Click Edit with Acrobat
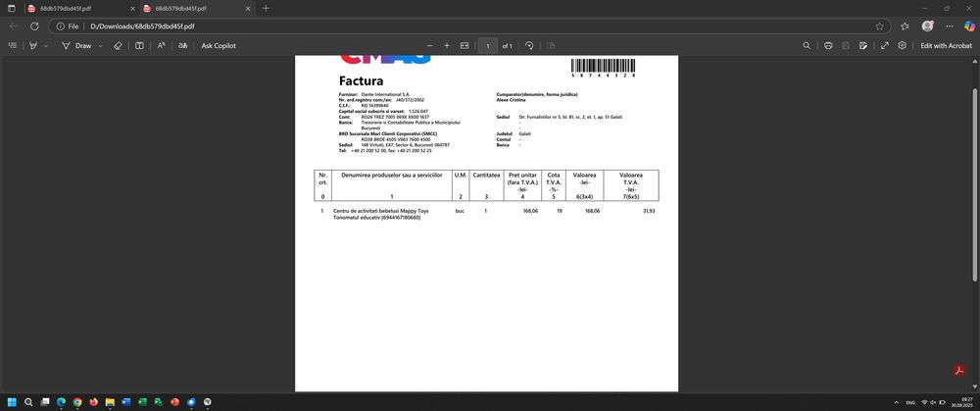Viewport: 980px width, 411px height. (x=947, y=46)
